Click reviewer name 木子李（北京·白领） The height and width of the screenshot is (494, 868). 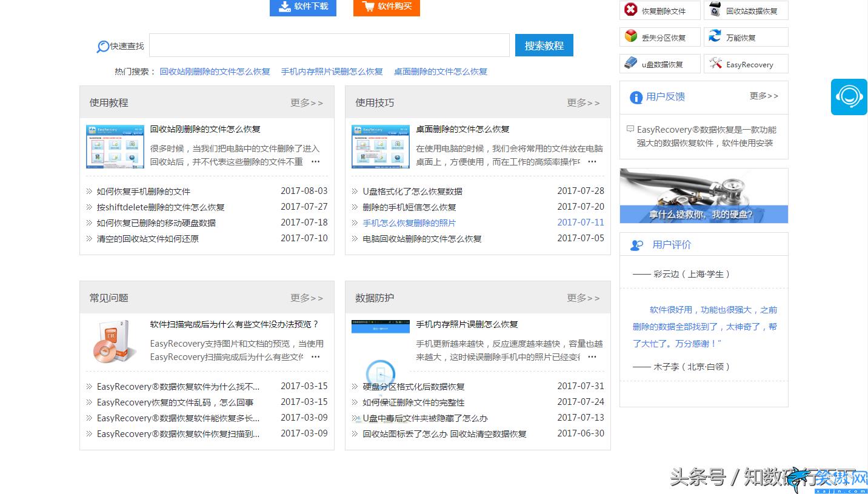tap(692, 367)
